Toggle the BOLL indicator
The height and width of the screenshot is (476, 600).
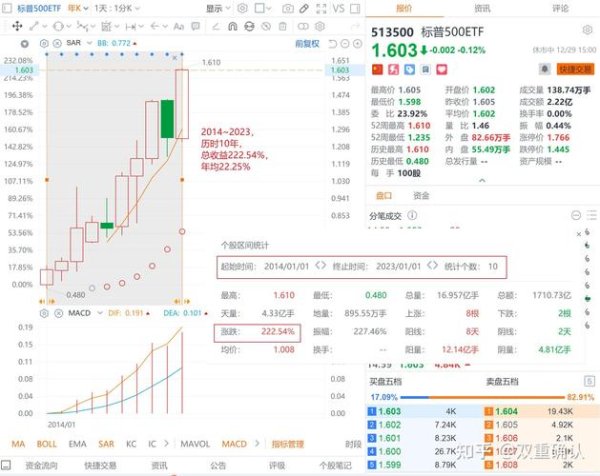(x=47, y=444)
